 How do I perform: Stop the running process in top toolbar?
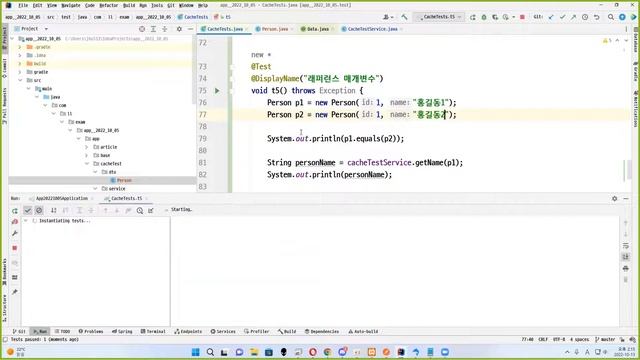522,17
